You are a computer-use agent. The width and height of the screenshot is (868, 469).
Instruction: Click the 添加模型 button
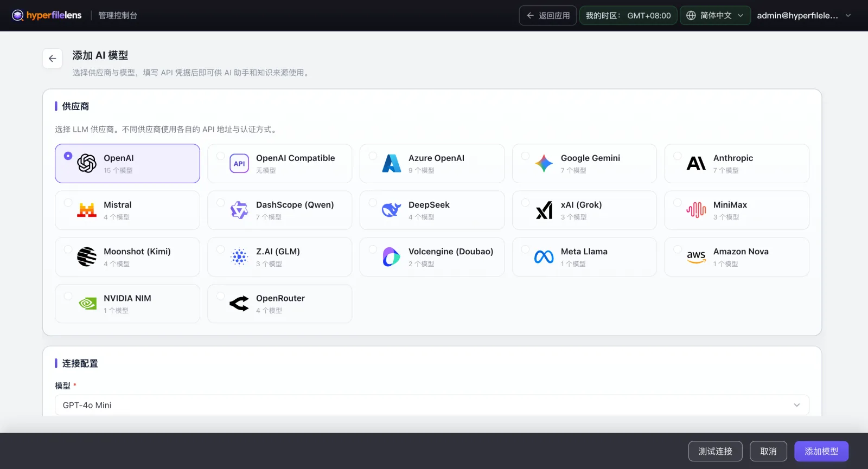pos(821,451)
